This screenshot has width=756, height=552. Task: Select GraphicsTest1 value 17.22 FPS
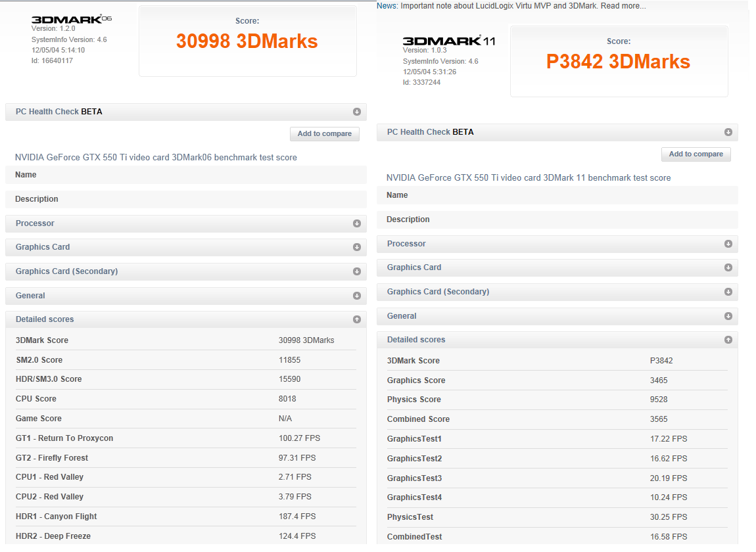pos(669,439)
